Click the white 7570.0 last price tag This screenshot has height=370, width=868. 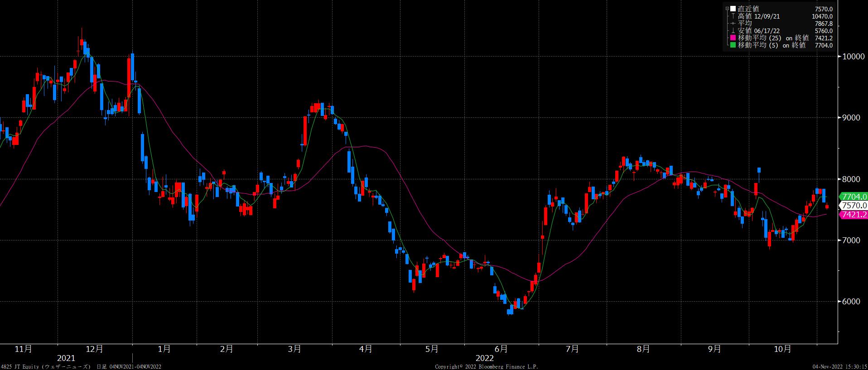pyautogui.click(x=853, y=206)
